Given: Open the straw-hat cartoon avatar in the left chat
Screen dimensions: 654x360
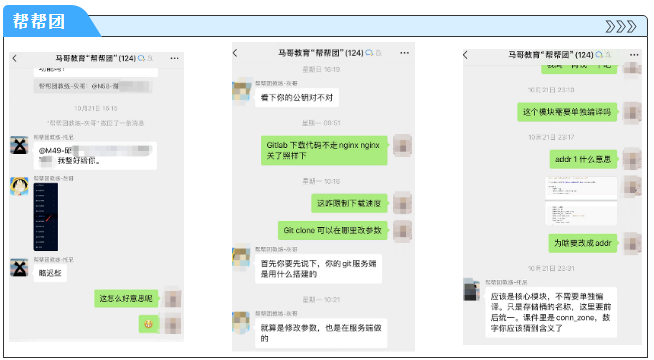Looking at the screenshot, I should 19,186.
